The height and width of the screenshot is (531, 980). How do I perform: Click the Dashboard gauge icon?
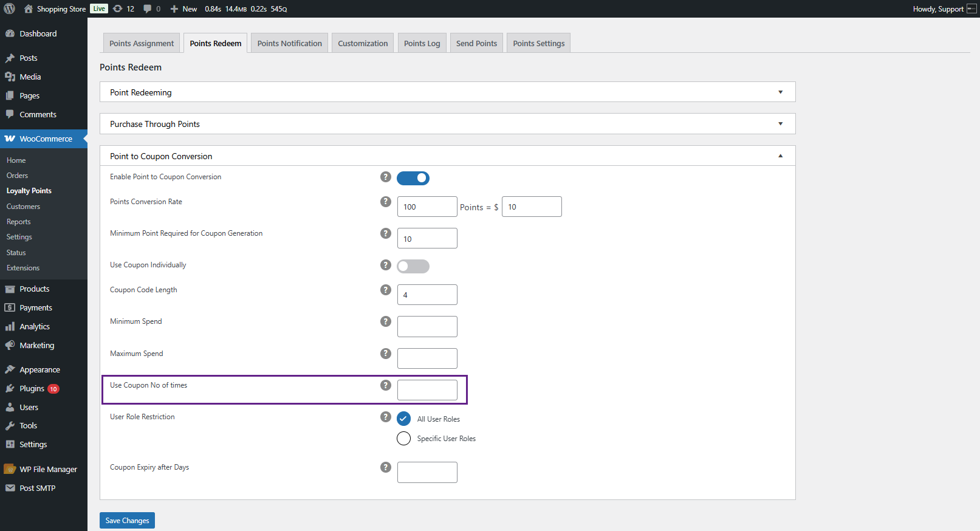click(10, 33)
